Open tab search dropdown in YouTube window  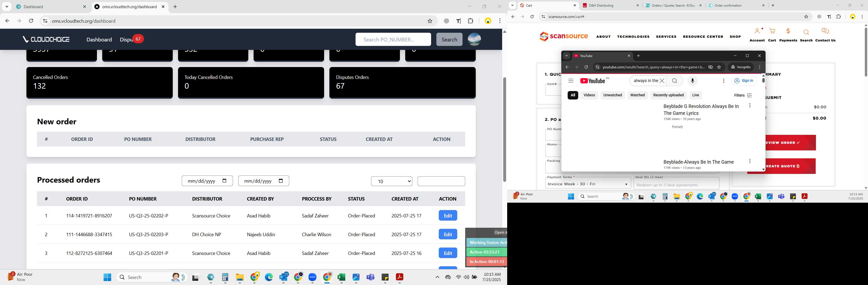point(566,56)
